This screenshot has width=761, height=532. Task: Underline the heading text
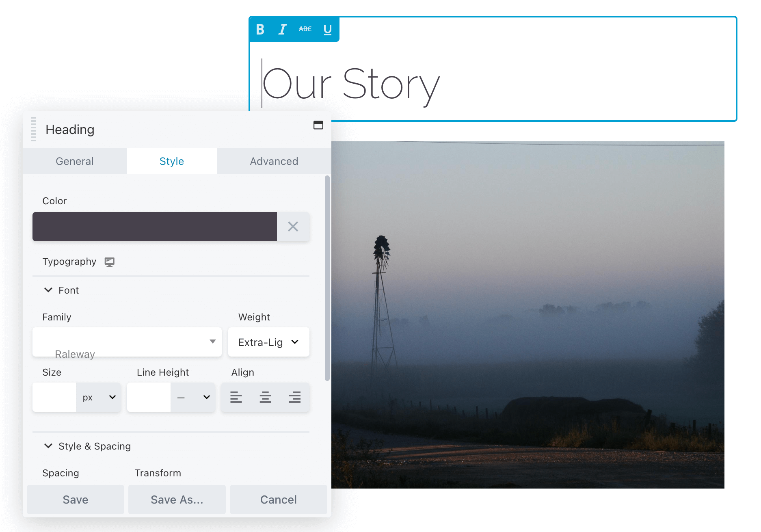(x=327, y=29)
